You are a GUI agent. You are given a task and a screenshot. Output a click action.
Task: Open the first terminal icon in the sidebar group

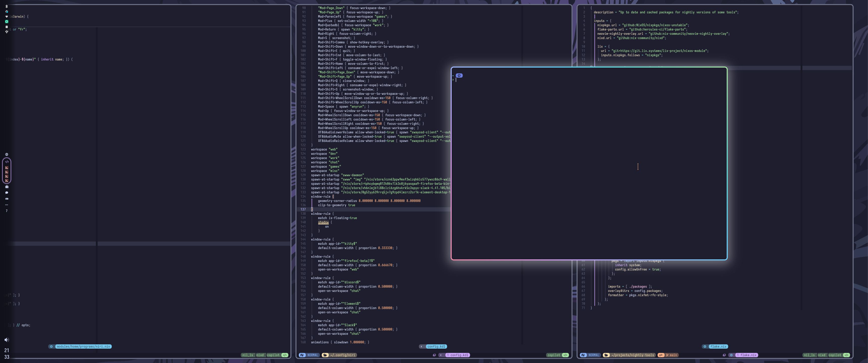(x=6, y=168)
